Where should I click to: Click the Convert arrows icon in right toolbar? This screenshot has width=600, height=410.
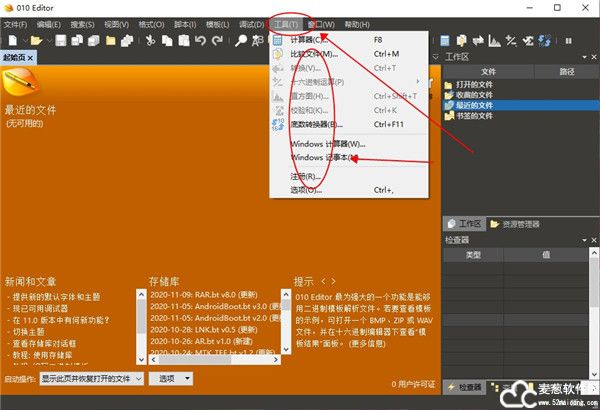click(478, 41)
